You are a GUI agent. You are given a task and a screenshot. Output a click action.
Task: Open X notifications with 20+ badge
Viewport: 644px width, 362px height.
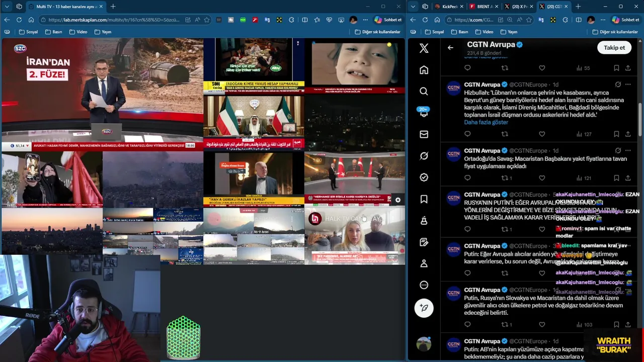pos(424,113)
